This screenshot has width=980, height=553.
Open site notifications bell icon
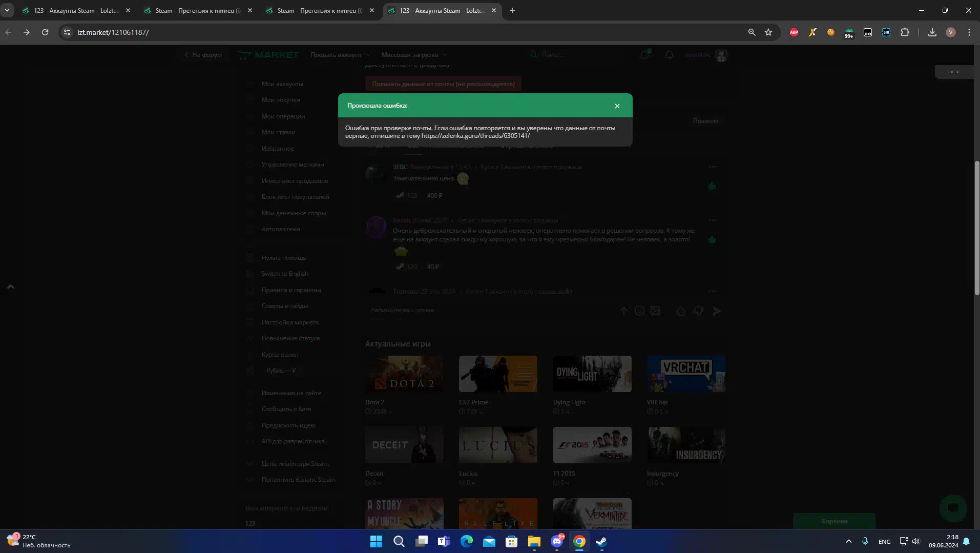(x=669, y=55)
